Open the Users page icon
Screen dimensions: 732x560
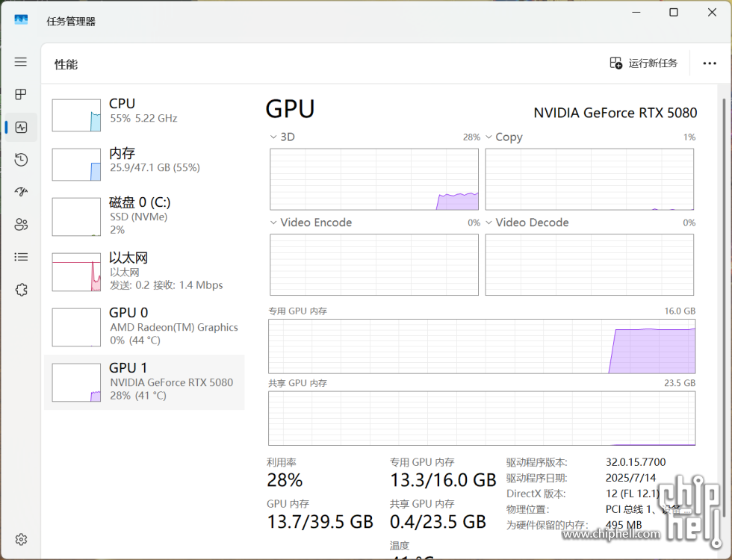(x=21, y=225)
